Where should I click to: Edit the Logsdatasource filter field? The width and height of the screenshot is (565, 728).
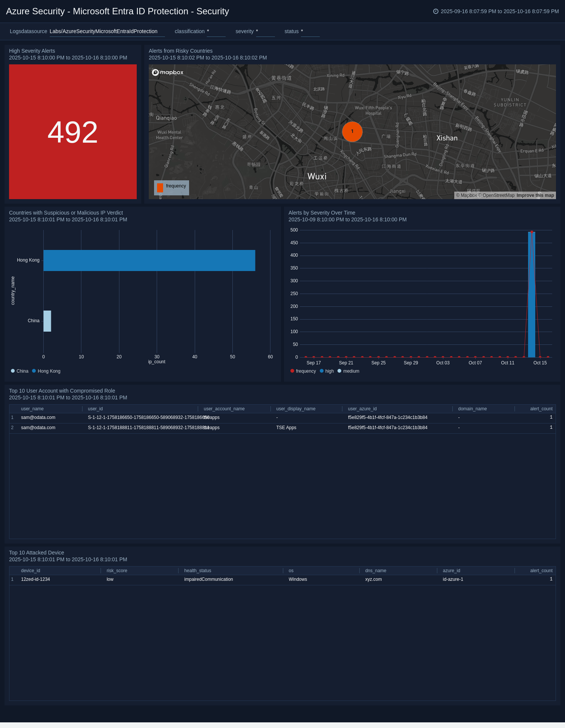tap(107, 32)
